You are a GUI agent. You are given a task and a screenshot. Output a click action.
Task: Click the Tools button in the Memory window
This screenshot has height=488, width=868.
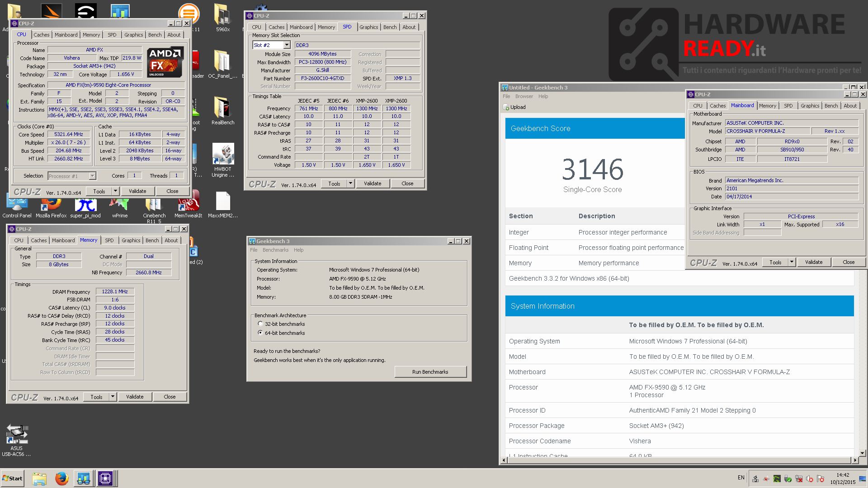pos(96,397)
